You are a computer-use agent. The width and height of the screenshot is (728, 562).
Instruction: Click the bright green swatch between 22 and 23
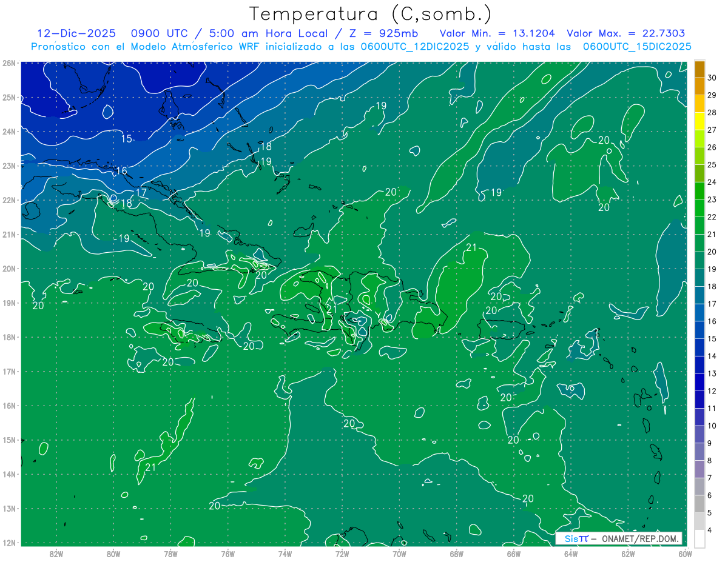(x=699, y=209)
